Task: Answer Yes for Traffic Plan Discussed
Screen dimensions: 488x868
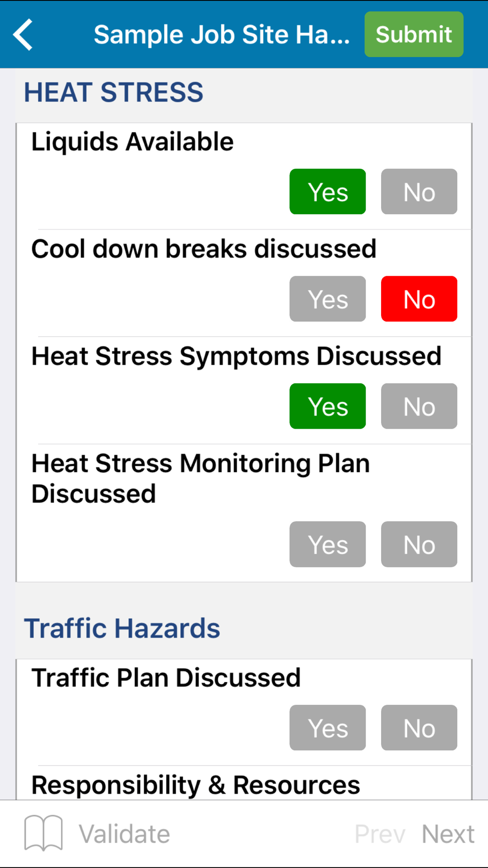Action: pyautogui.click(x=327, y=728)
